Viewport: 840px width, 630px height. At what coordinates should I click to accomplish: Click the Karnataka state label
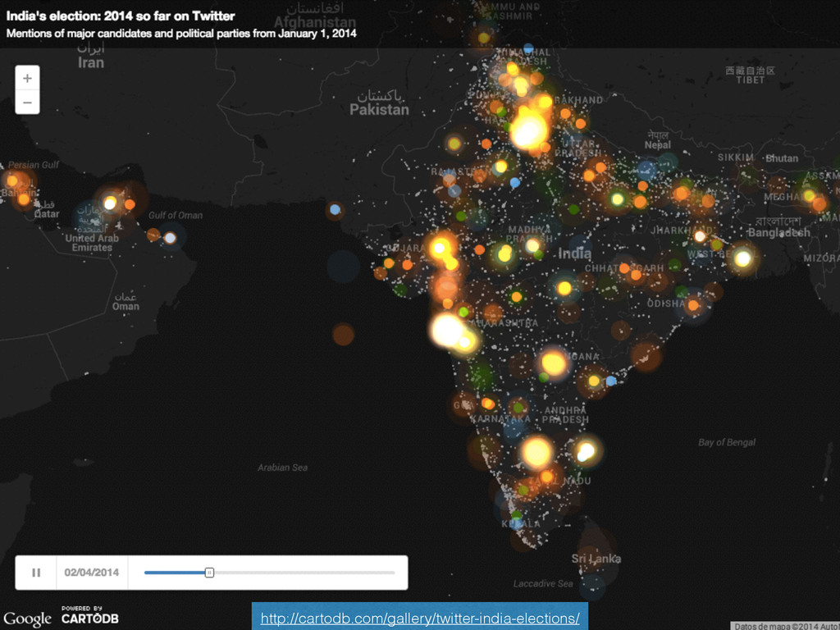[x=500, y=419]
